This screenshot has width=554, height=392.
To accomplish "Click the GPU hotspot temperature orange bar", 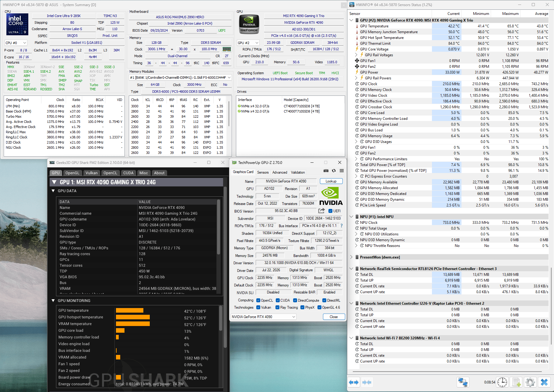I will pyautogui.click(x=133, y=317).
